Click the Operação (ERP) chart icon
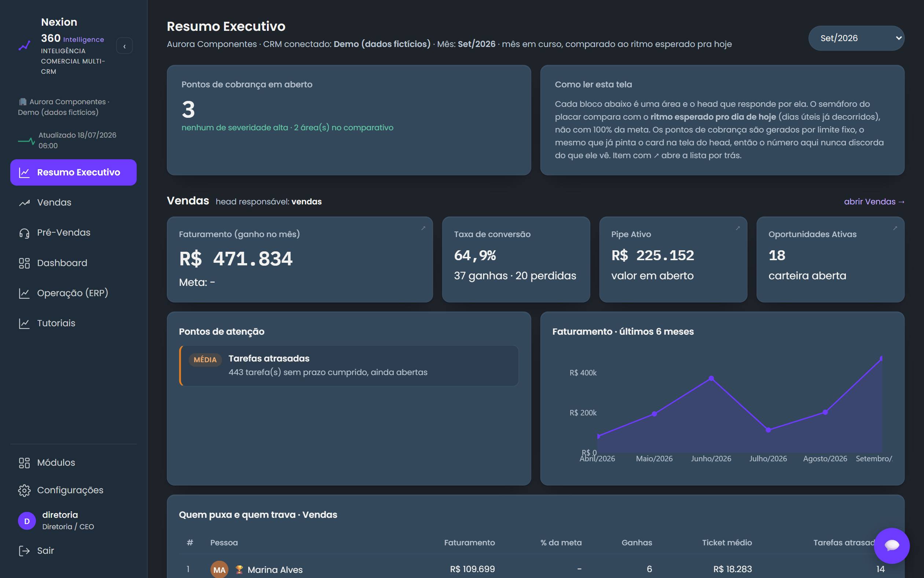The height and width of the screenshot is (578, 924). pyautogui.click(x=25, y=293)
